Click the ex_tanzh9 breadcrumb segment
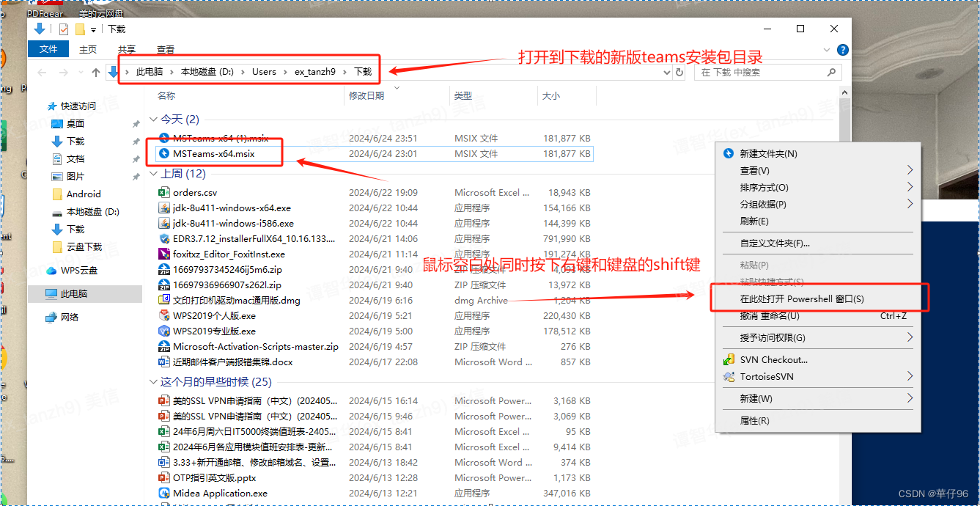 pyautogui.click(x=315, y=72)
